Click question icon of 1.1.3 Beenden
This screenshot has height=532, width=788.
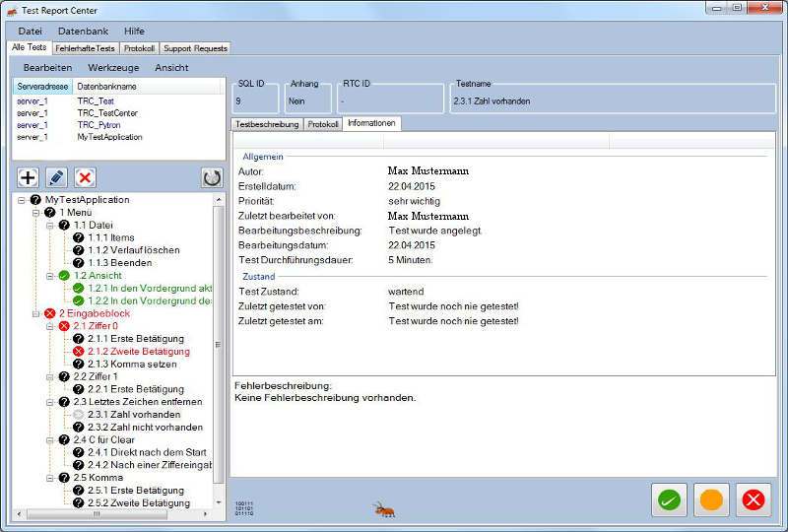(79, 262)
